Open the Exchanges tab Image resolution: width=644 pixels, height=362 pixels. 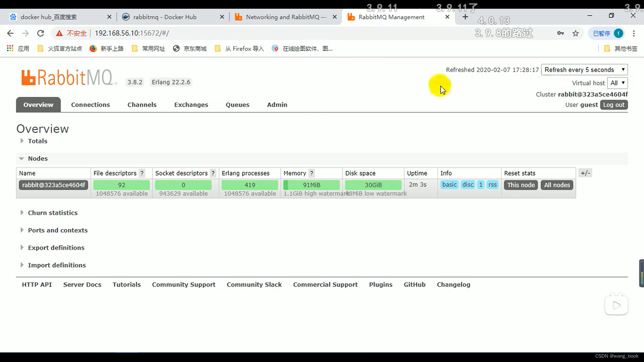point(191,105)
